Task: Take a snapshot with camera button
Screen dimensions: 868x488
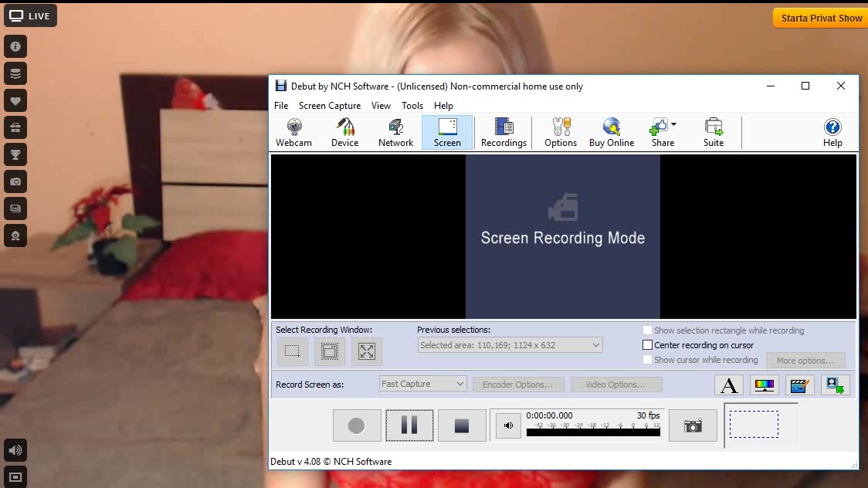Action: pos(693,426)
